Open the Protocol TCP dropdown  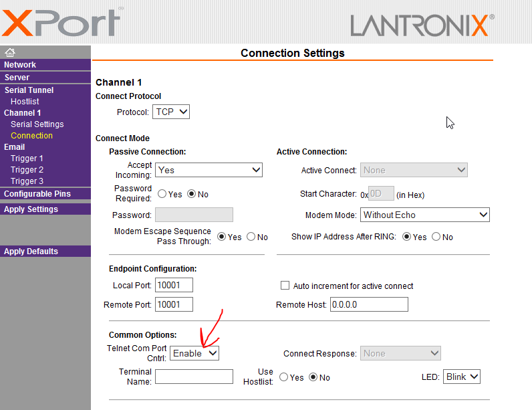(x=171, y=112)
